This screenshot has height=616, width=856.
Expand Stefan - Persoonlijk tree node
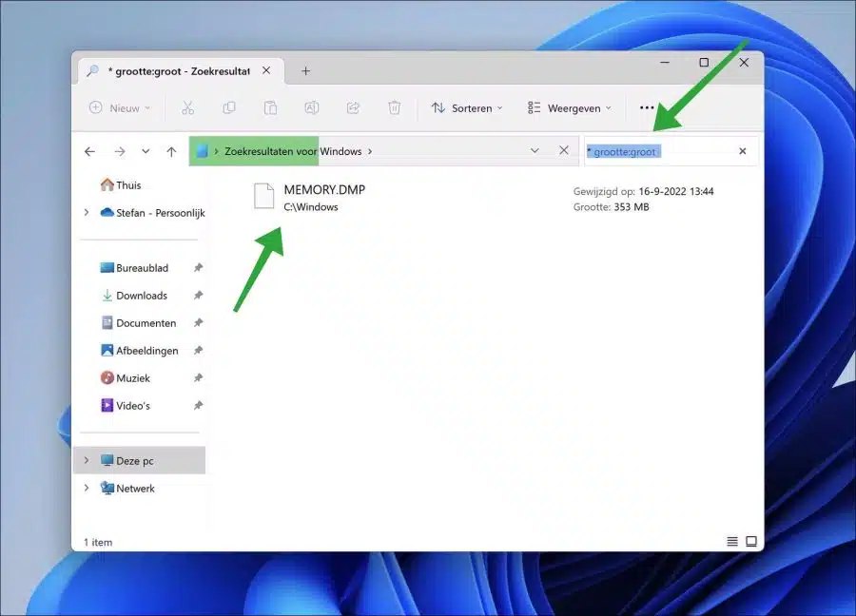click(87, 212)
